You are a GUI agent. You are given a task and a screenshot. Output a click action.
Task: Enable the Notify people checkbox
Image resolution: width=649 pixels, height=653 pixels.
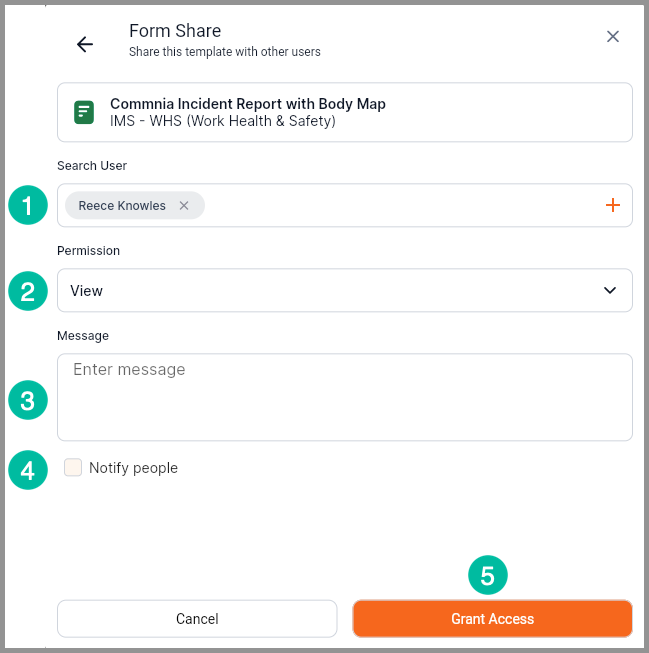click(x=73, y=468)
